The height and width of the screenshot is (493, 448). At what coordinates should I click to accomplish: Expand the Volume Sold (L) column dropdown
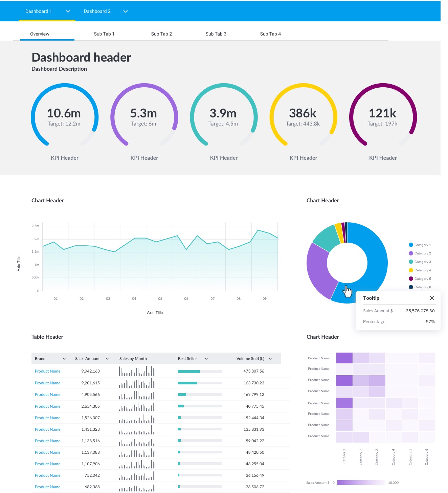(270, 358)
